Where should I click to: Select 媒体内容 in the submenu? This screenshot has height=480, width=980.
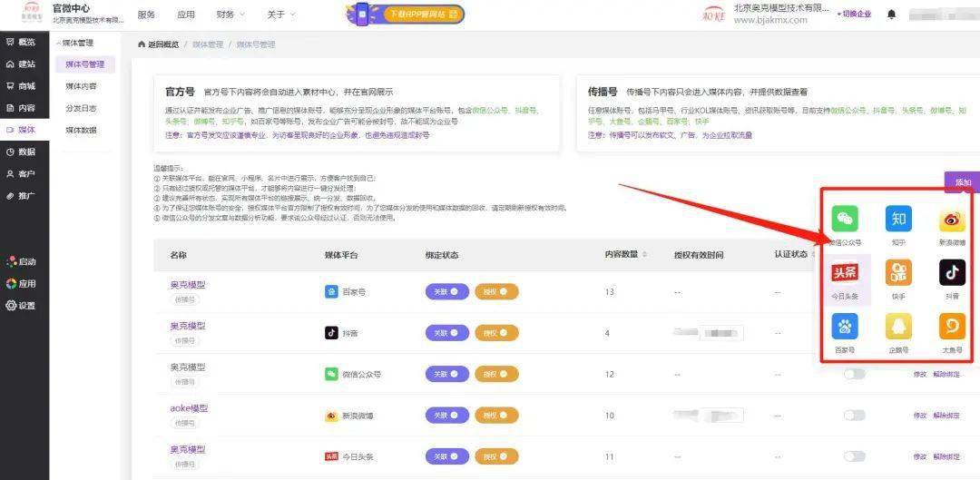[82, 85]
